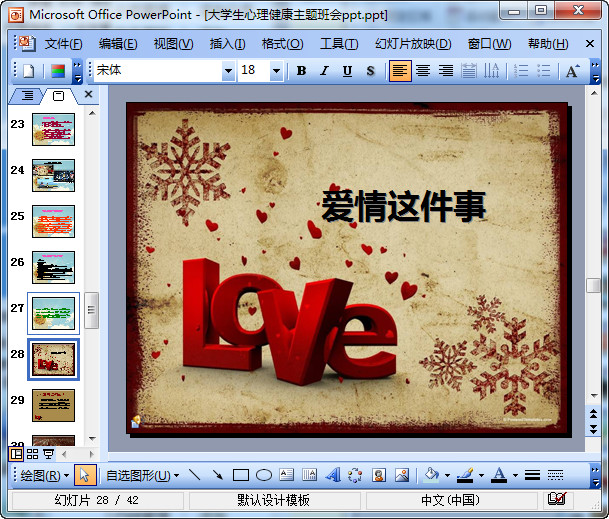Click the Increase Font Size icon
This screenshot has height=519, width=609.
coord(572,71)
